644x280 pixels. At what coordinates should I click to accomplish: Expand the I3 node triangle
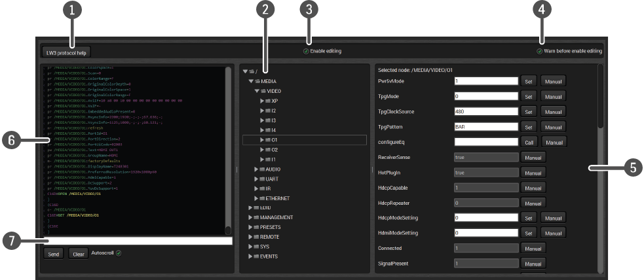[x=262, y=120]
